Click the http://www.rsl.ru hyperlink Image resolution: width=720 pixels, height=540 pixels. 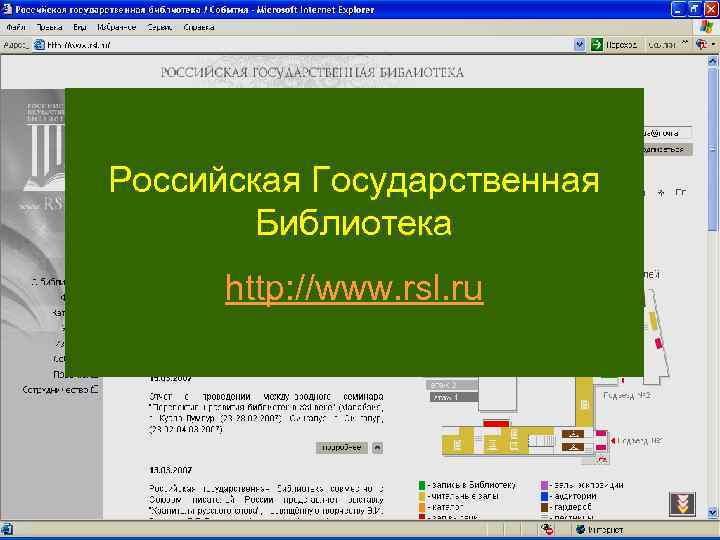point(354,288)
